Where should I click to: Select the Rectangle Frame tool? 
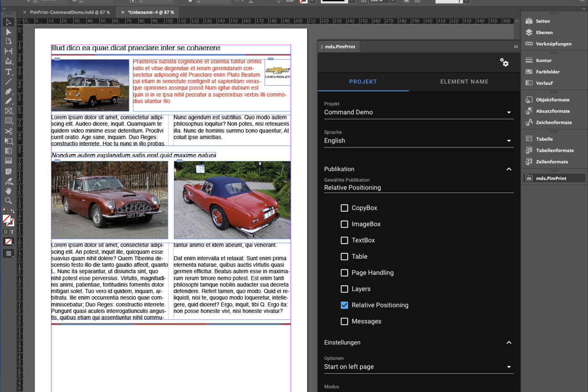8,111
